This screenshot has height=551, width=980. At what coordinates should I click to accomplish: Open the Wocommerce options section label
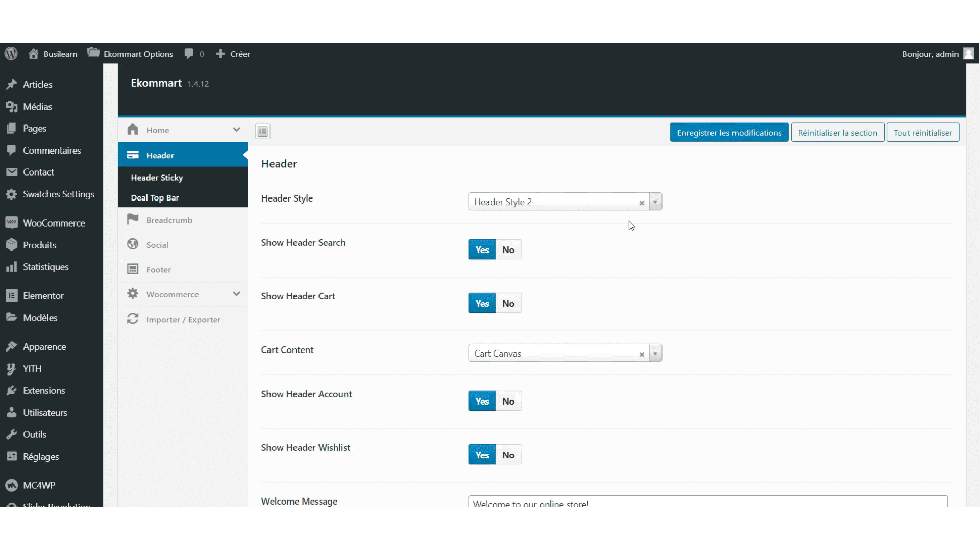[x=173, y=294]
